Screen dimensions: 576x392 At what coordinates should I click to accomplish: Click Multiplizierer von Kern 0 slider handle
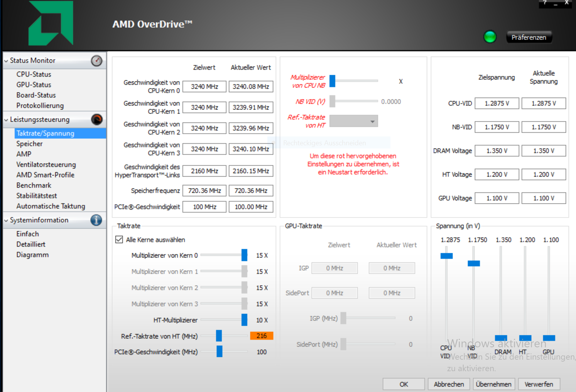point(244,255)
